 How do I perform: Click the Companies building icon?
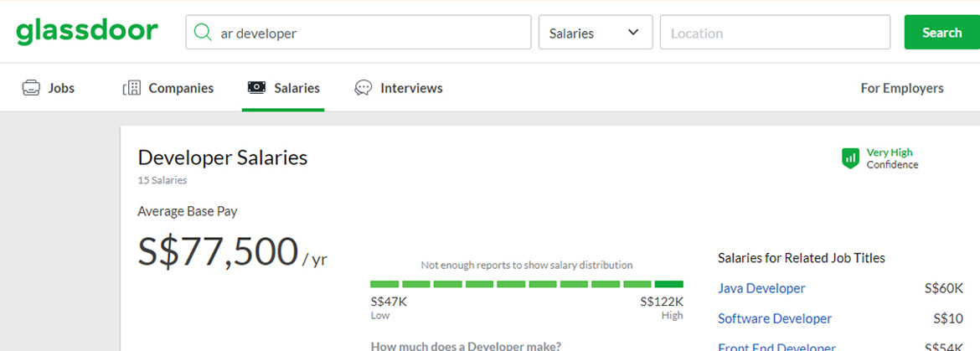click(x=132, y=88)
